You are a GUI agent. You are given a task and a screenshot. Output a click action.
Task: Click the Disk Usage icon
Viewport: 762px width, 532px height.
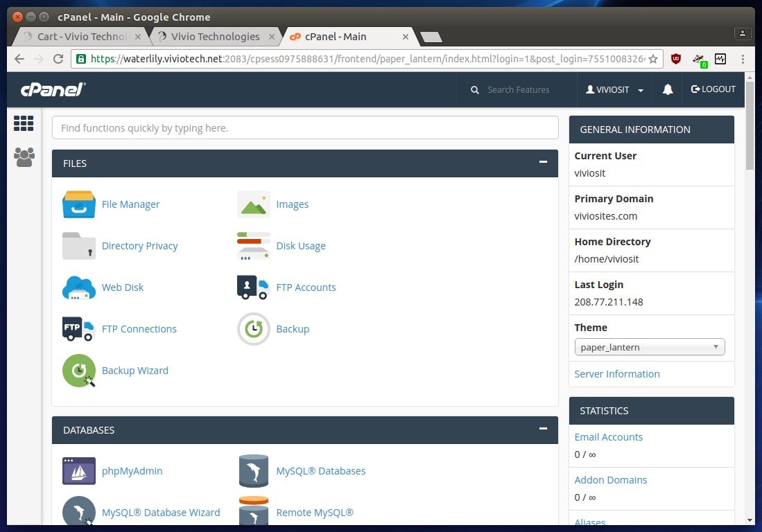tap(253, 246)
